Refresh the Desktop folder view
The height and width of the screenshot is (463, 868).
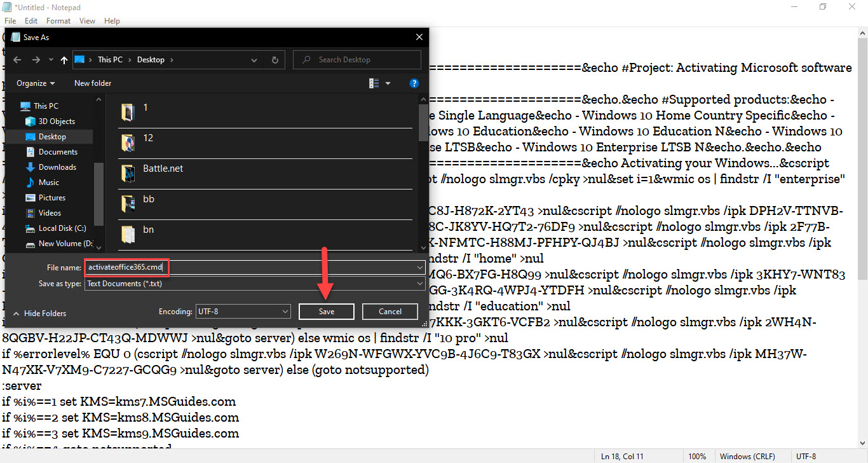(x=275, y=60)
